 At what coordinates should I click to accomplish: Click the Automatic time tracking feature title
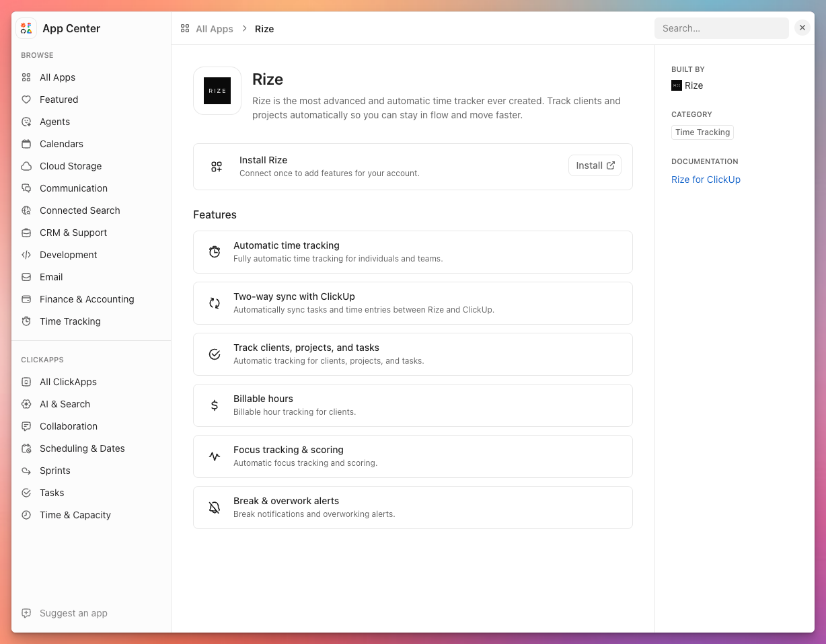click(287, 245)
